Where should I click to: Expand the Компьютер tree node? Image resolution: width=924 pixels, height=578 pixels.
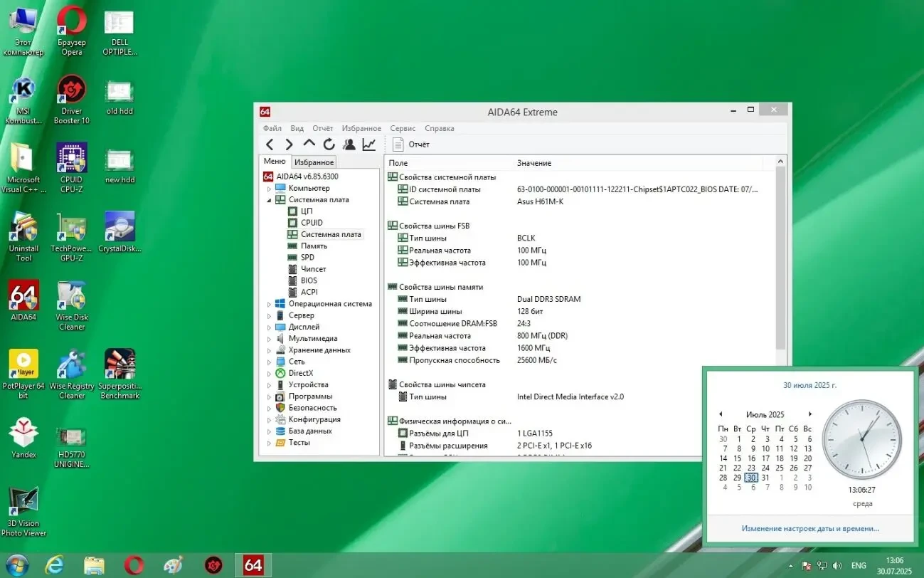coord(270,189)
